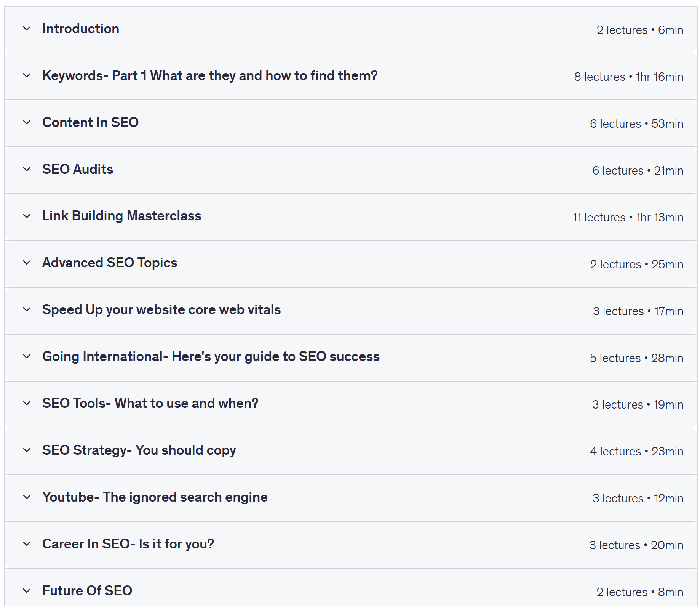700x606 pixels.
Task: Click chevron beside Keywords- Part 1 section
Action: click(x=27, y=75)
